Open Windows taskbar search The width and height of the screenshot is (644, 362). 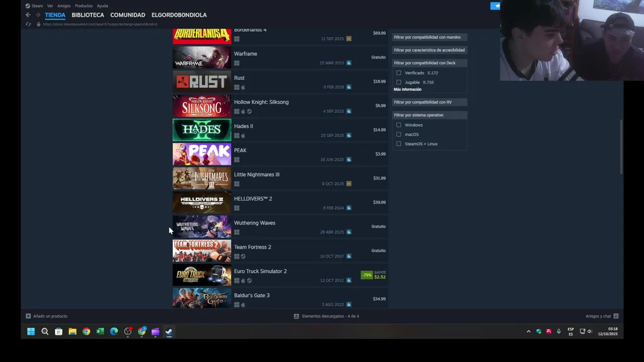pyautogui.click(x=45, y=331)
